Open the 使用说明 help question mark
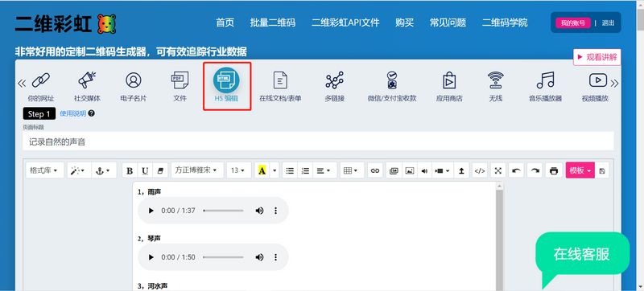 click(x=91, y=113)
